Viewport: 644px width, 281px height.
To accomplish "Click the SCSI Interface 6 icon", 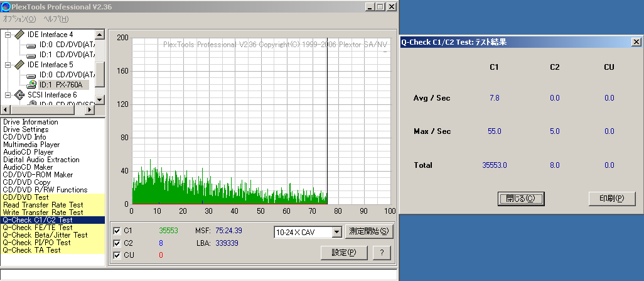I will (19, 95).
